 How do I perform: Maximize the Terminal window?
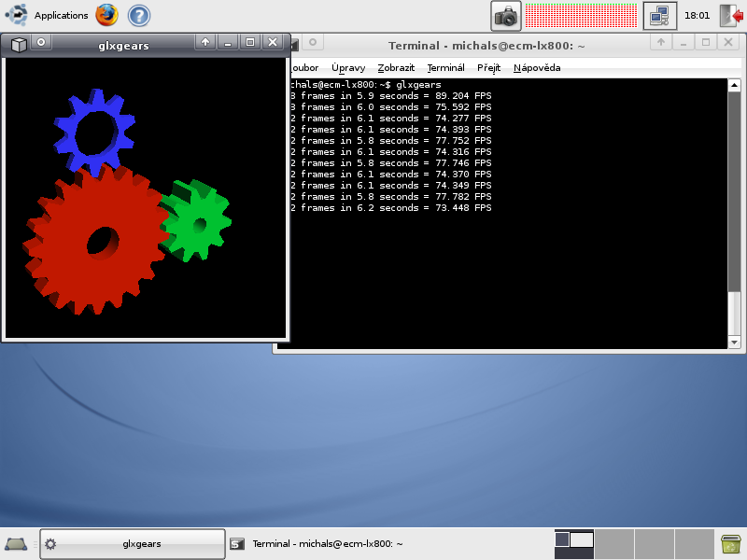[x=706, y=42]
